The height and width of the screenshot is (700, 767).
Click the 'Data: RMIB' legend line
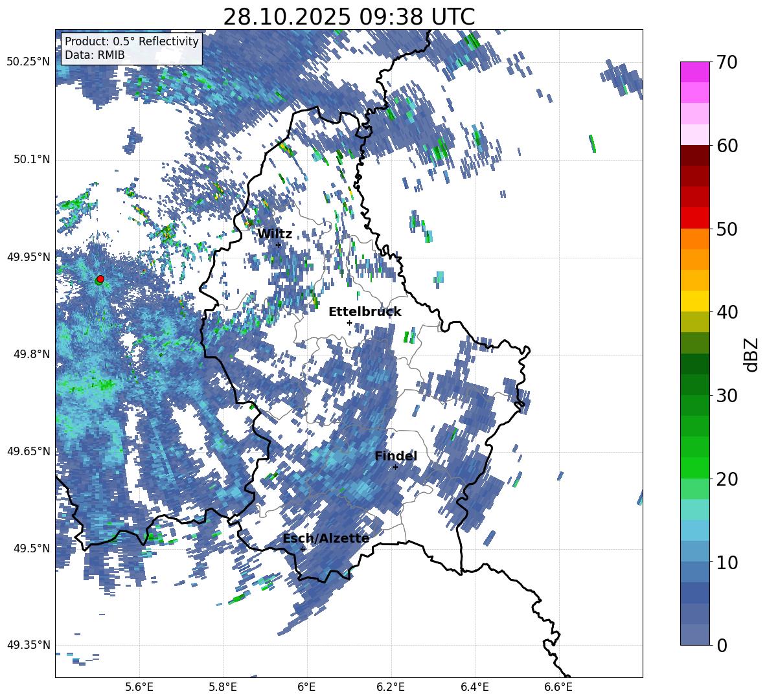click(x=95, y=55)
